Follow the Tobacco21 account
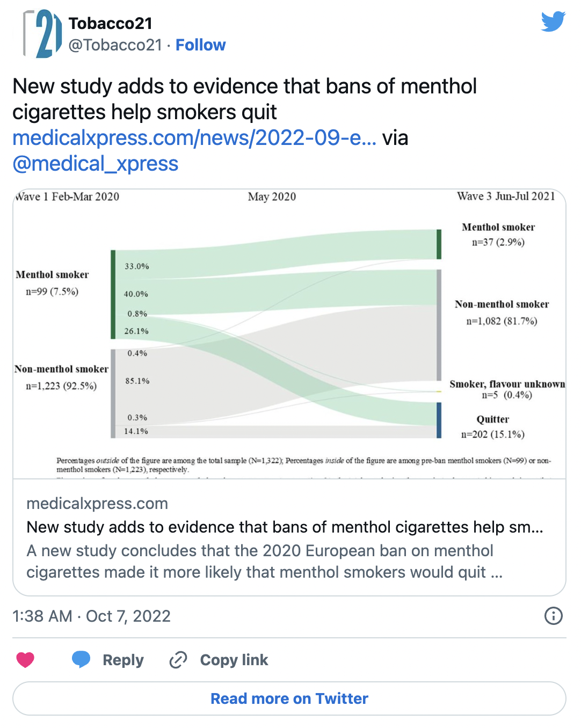Image resolution: width=581 pixels, height=728 pixels. [x=200, y=45]
